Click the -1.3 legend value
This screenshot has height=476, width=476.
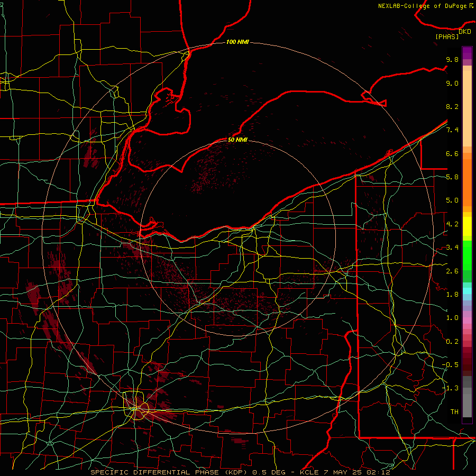tap(450, 388)
